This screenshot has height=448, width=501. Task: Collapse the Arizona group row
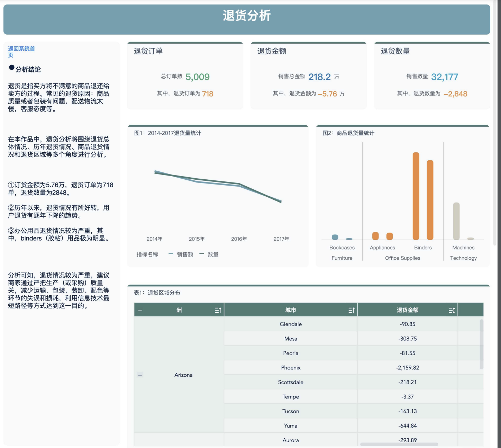click(140, 375)
